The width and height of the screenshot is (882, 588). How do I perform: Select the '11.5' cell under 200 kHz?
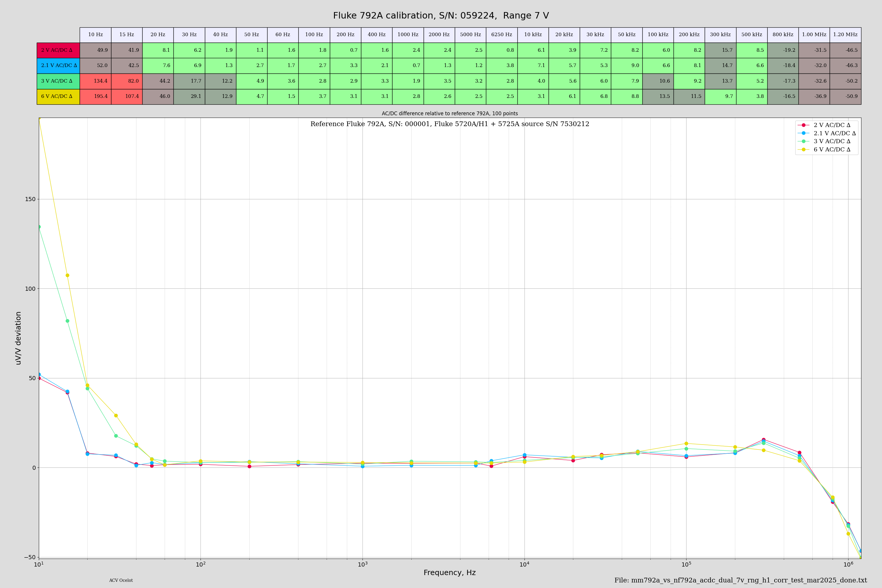[689, 96]
